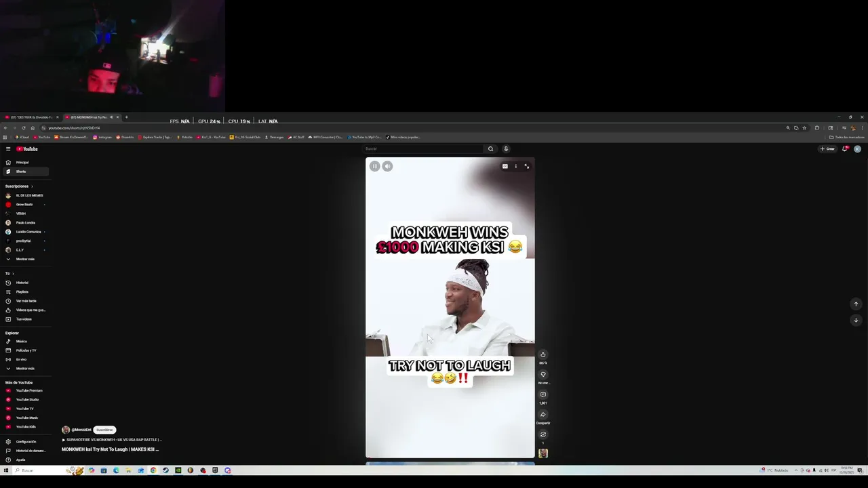Open Luisito Comunica subscription channel
The height and width of the screenshot is (488, 868).
pos(24,232)
